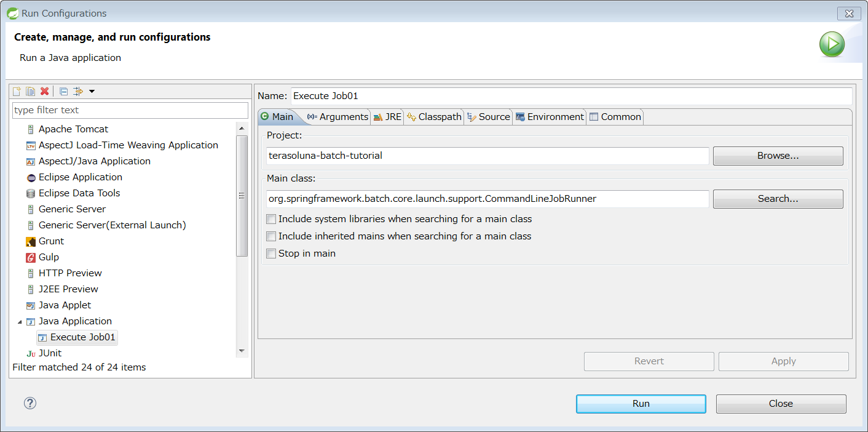Image resolution: width=868 pixels, height=432 pixels.
Task: Click the JUnit icon
Action: pyautogui.click(x=31, y=353)
